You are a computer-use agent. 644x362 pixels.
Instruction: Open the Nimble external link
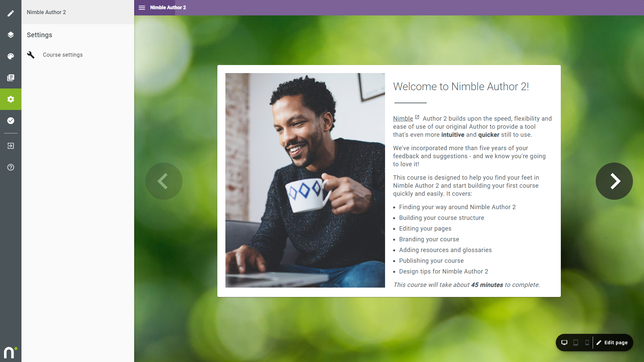click(403, 119)
